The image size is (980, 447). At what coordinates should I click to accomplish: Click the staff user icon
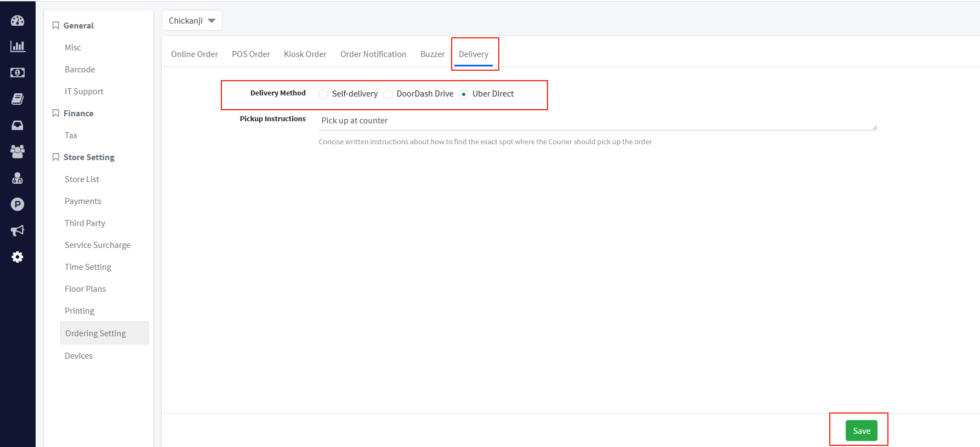coord(18,178)
